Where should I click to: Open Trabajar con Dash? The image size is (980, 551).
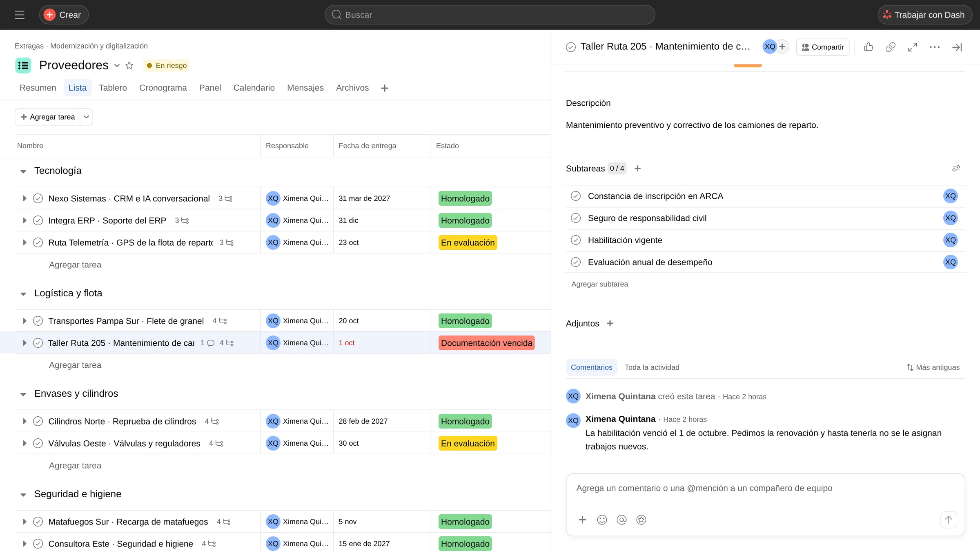pyautogui.click(x=924, y=15)
